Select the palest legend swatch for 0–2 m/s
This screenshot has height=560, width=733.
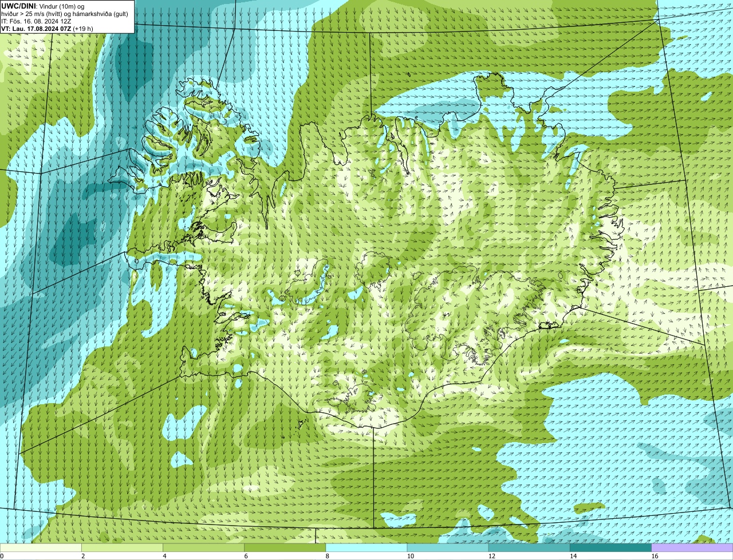click(x=41, y=548)
